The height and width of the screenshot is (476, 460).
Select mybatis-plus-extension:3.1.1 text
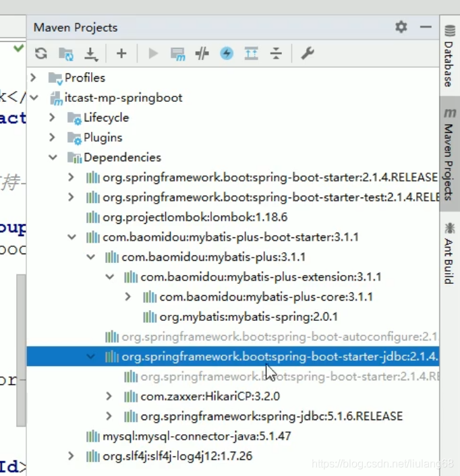(261, 277)
